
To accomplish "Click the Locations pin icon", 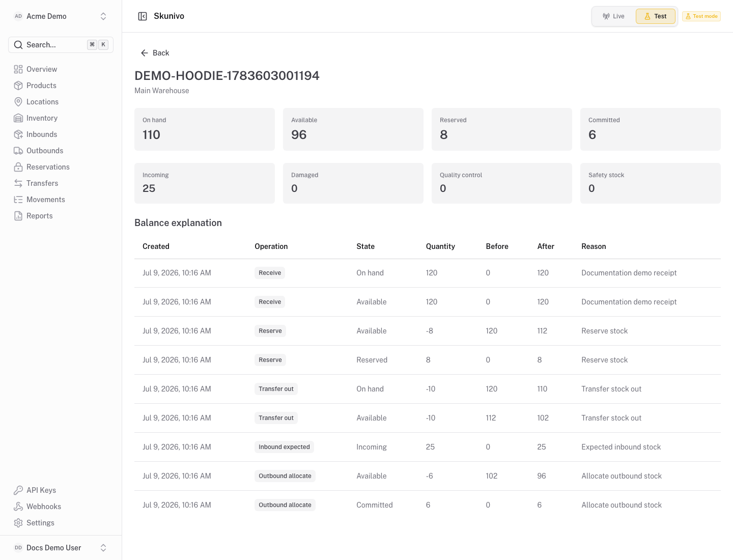I will 18,102.
